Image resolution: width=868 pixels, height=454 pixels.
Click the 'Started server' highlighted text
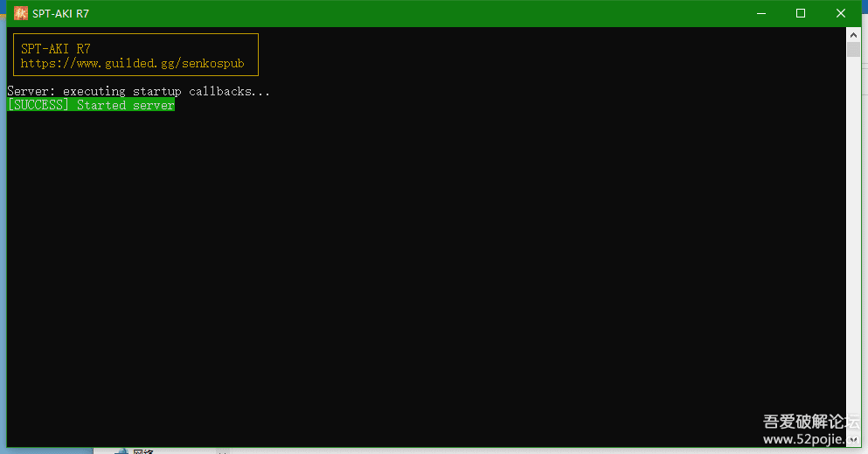click(x=125, y=106)
